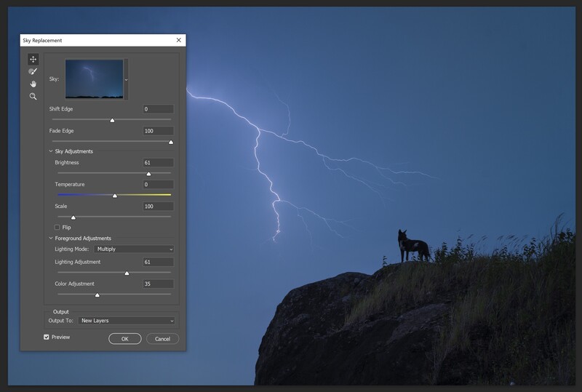Open the Sky preset picker arrow
This screenshot has width=582, height=392.
point(126,79)
